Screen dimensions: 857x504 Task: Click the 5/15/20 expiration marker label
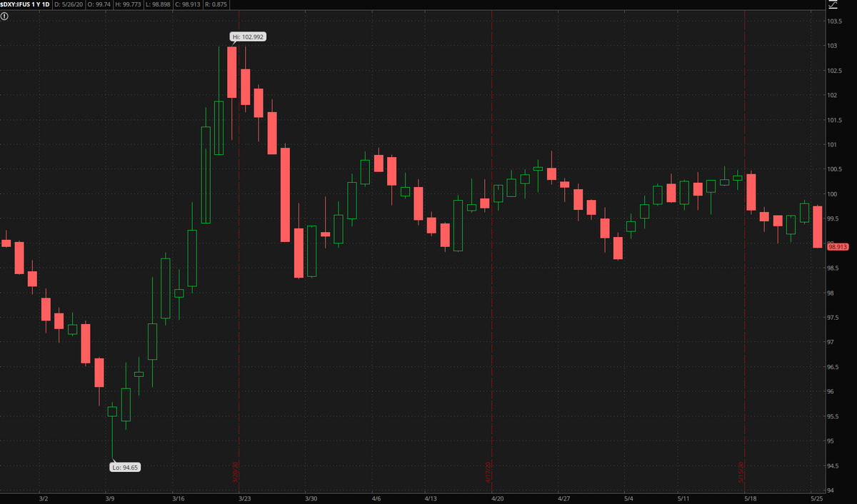742,472
